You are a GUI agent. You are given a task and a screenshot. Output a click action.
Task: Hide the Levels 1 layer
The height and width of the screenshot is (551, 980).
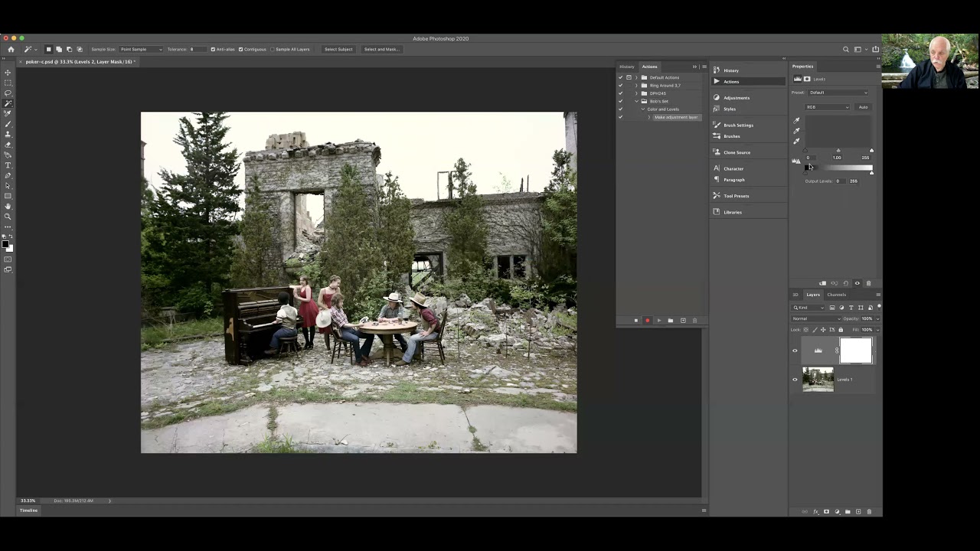(x=795, y=380)
